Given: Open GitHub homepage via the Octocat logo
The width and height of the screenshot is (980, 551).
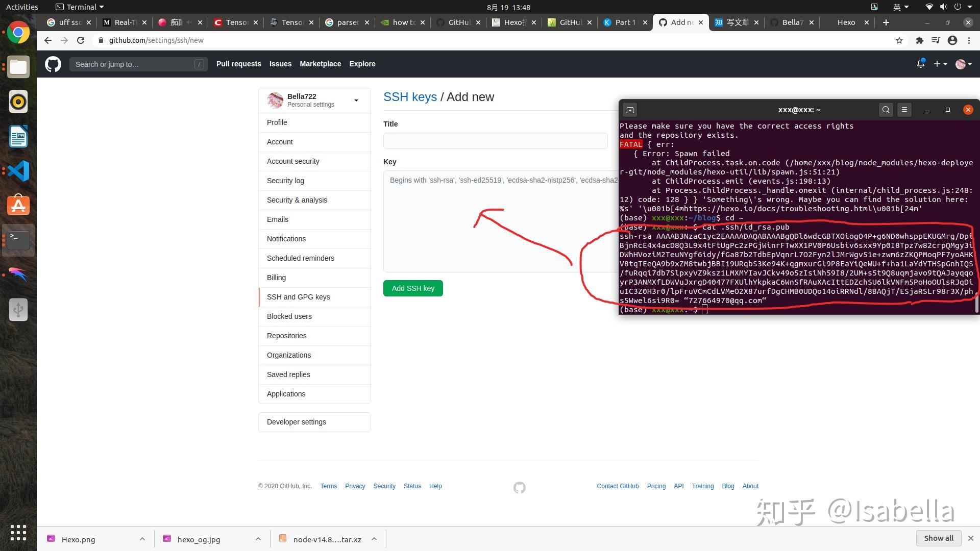Looking at the screenshot, I should pos(53,64).
